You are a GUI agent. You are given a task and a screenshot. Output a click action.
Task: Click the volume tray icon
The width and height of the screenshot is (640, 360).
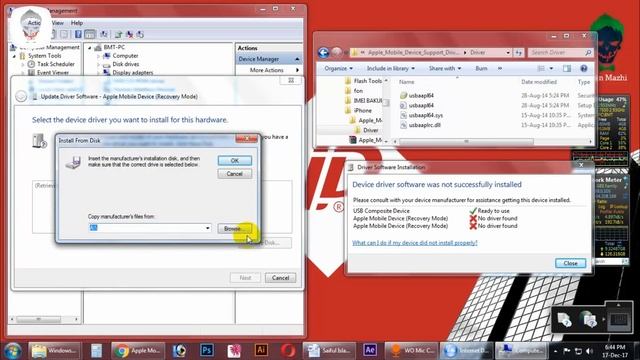(x=589, y=351)
